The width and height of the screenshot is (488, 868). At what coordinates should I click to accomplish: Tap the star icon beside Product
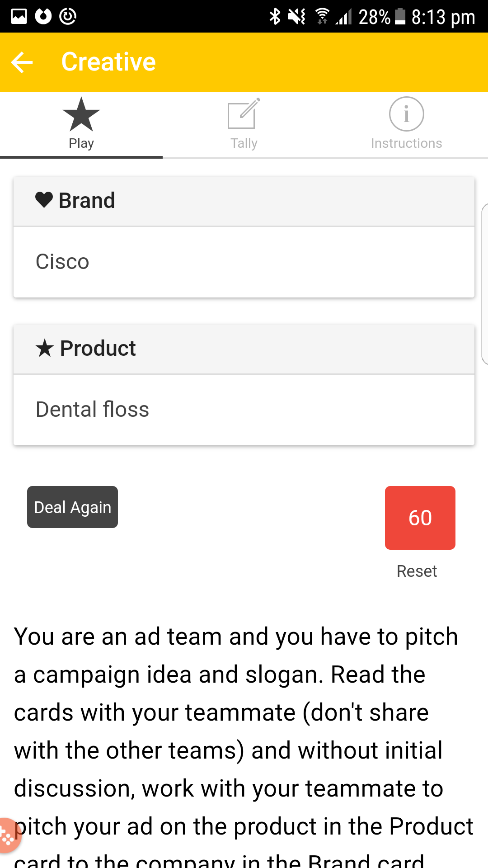pos(45,348)
